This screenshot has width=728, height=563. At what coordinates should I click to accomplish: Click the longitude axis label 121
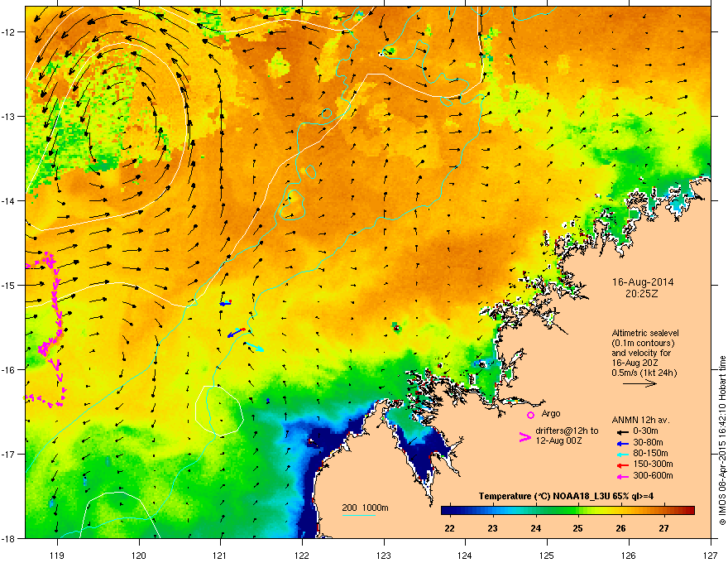point(220,556)
